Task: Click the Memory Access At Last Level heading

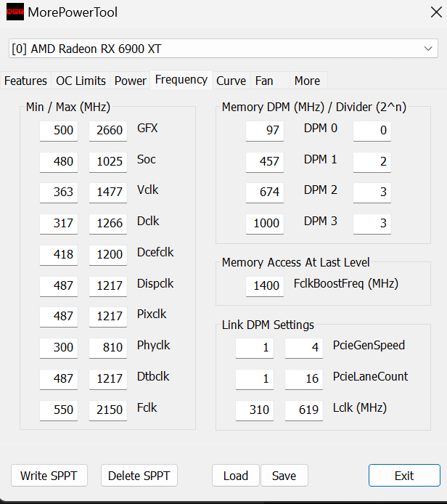Action: (296, 262)
